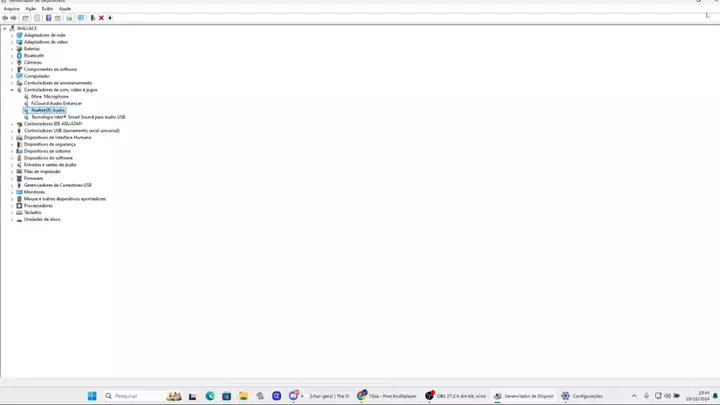Collapse the Controladores de som, vídeo e jogos node
Viewport: 720px width, 405px height.
(x=12, y=90)
